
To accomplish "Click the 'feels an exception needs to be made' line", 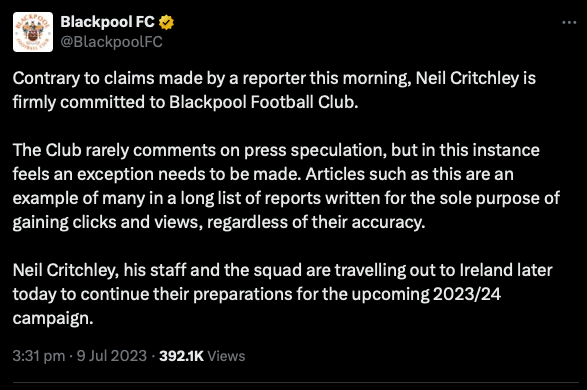I will click(263, 174).
